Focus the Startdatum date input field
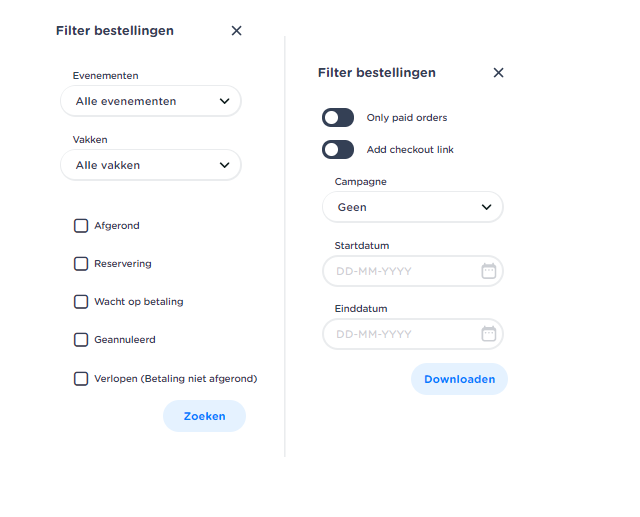The width and height of the screenshot is (640, 517). [400, 271]
